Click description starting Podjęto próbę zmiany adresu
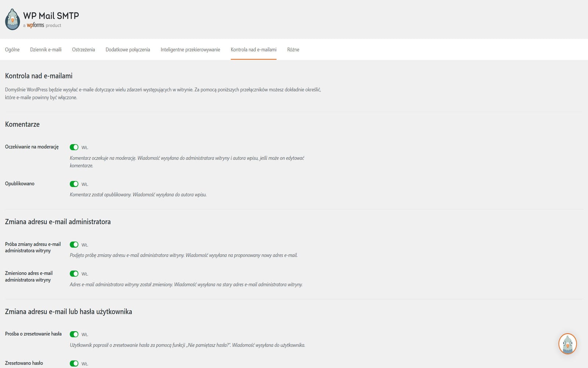 pyautogui.click(x=184, y=255)
